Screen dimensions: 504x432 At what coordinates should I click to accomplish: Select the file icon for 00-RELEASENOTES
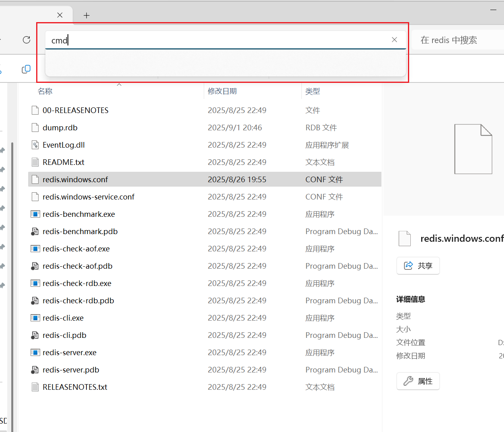click(x=35, y=110)
